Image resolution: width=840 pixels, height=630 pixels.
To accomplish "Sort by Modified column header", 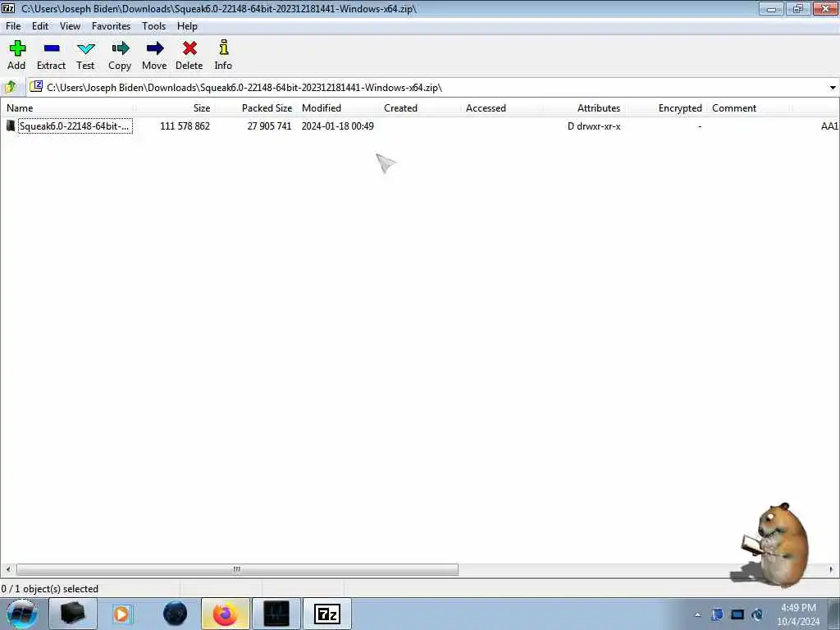I will tap(339, 108).
